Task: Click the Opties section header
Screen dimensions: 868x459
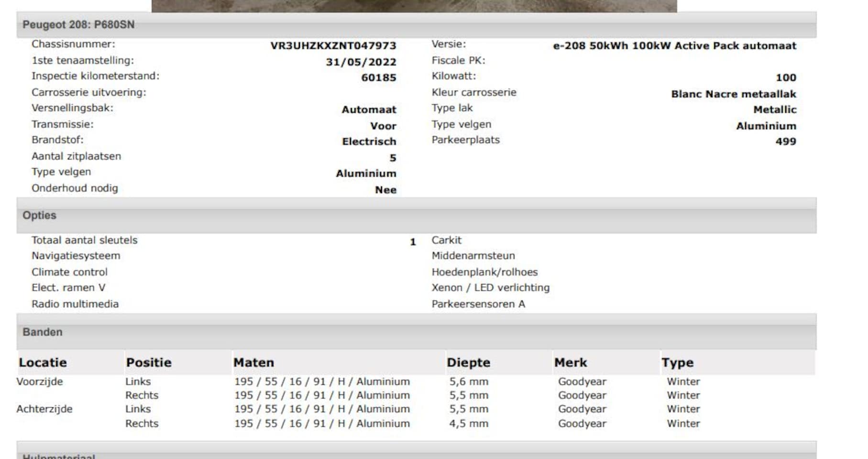Action: (416, 216)
